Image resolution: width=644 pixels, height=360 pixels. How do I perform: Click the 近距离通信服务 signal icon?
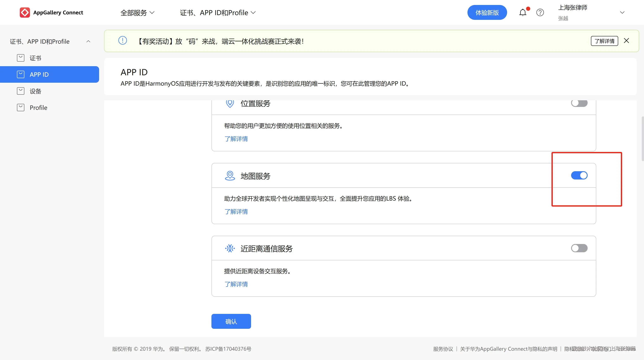click(230, 248)
